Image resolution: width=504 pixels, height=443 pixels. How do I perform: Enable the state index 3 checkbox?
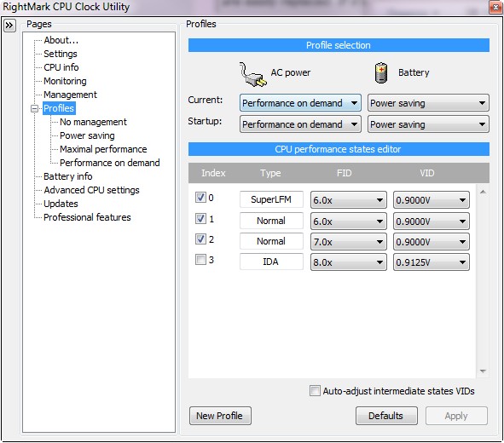coord(200,259)
